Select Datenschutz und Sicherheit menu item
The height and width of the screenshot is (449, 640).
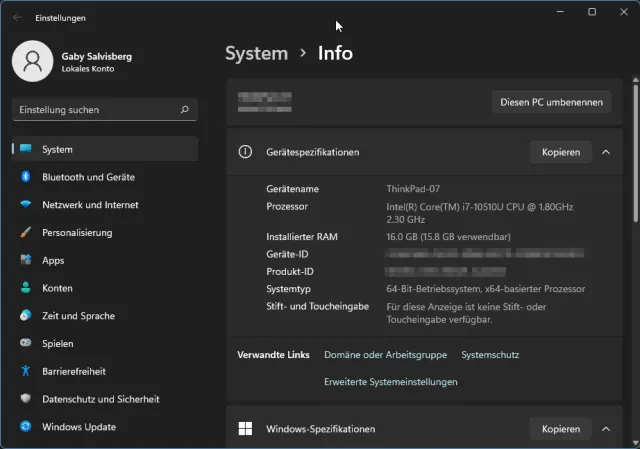click(100, 399)
